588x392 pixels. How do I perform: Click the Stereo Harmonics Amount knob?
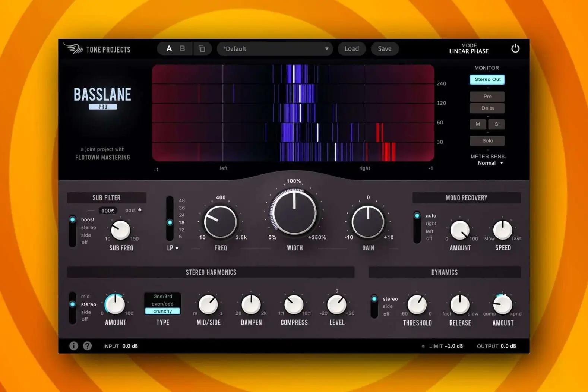pyautogui.click(x=115, y=304)
